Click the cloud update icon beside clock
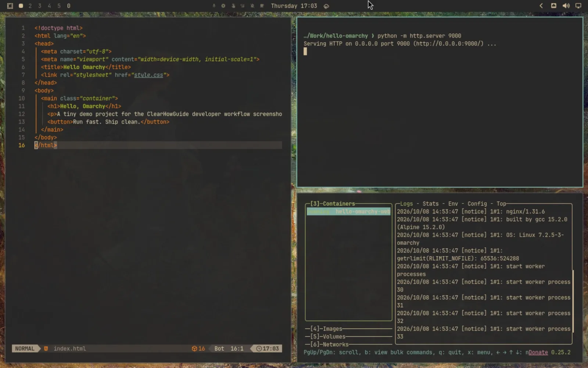 tap(326, 6)
